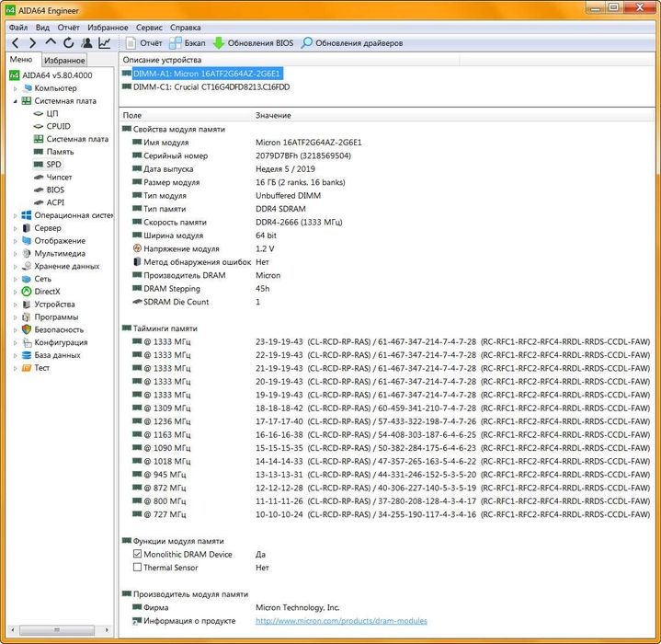661x644 pixels.
Task: Go forward with the right arrow icon
Action: [32, 43]
